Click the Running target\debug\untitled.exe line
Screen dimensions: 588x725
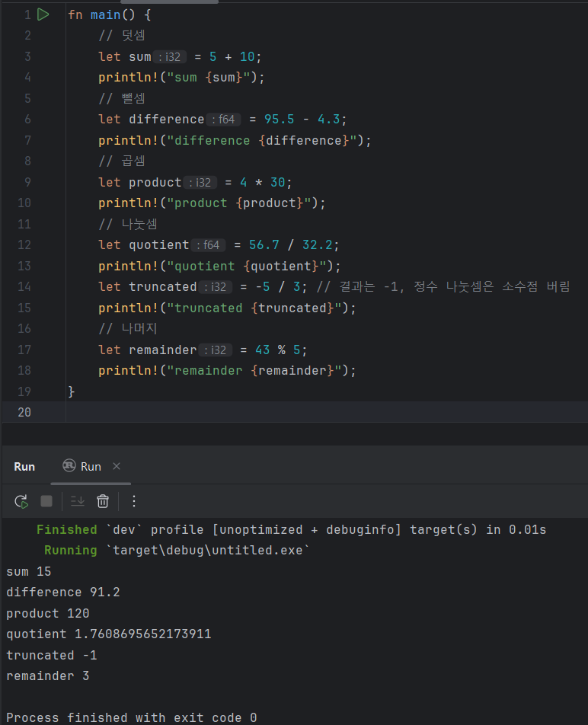[177, 550]
